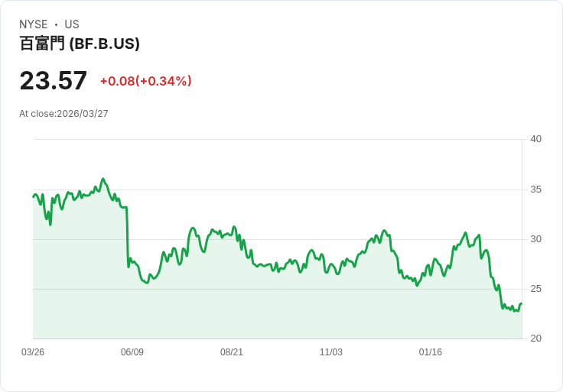Click the current price 23.57
The width and height of the screenshot is (563, 392).
[54, 81]
